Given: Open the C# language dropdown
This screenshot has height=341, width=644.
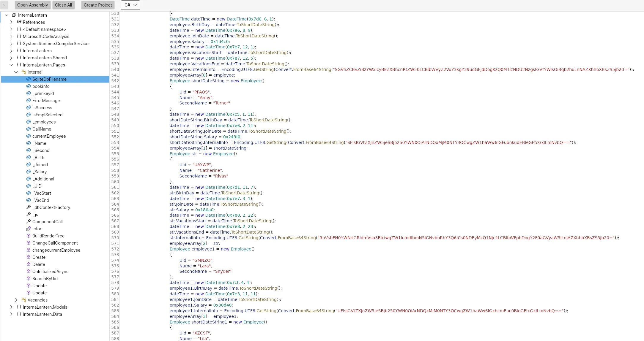Looking at the screenshot, I should 130,5.
